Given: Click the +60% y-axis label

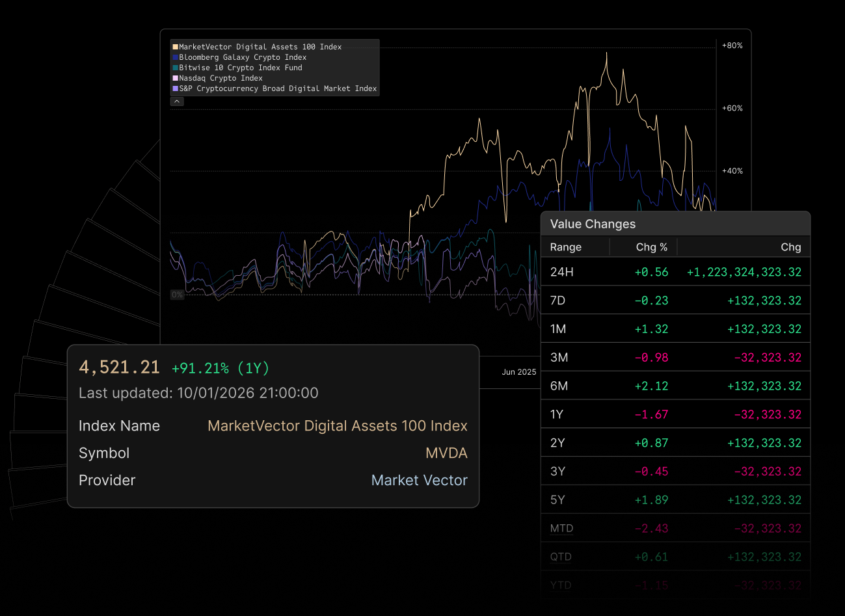Looking at the screenshot, I should click(732, 108).
